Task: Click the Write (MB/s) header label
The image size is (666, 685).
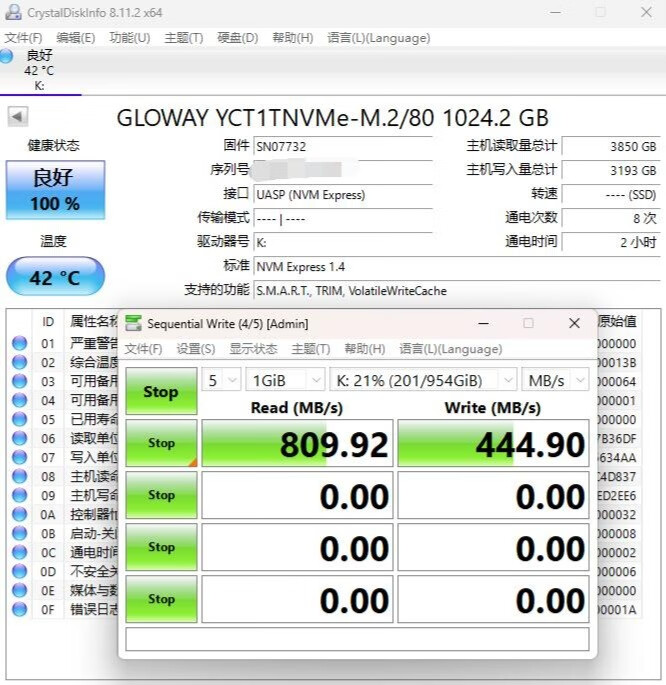Action: tap(493, 408)
